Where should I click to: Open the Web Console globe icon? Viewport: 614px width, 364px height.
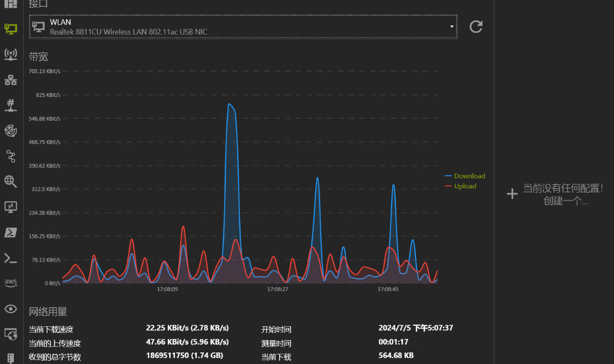(x=11, y=334)
